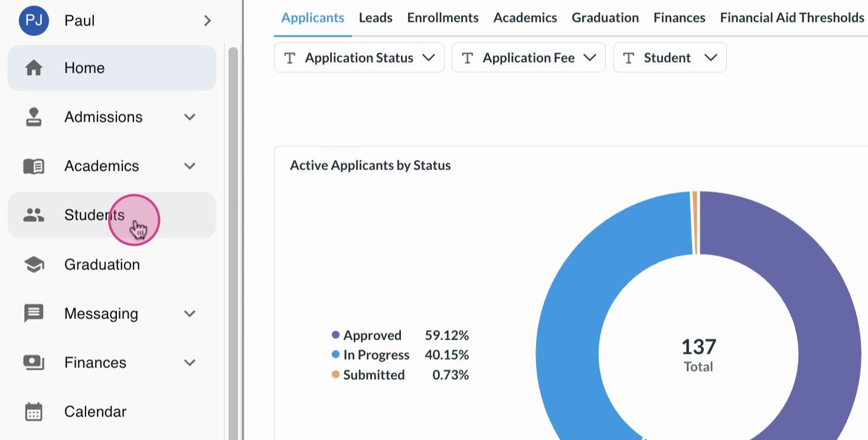Click the PJ user avatar
The image size is (868, 440).
(34, 21)
